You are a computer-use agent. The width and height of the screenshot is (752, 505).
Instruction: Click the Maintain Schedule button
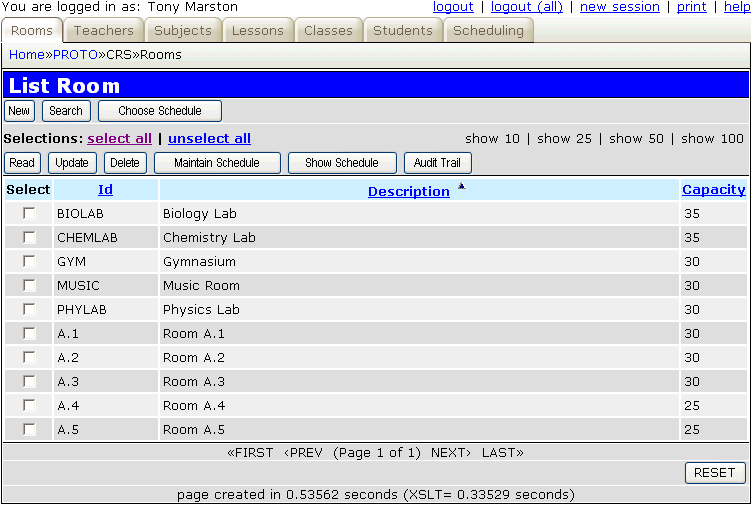click(217, 163)
